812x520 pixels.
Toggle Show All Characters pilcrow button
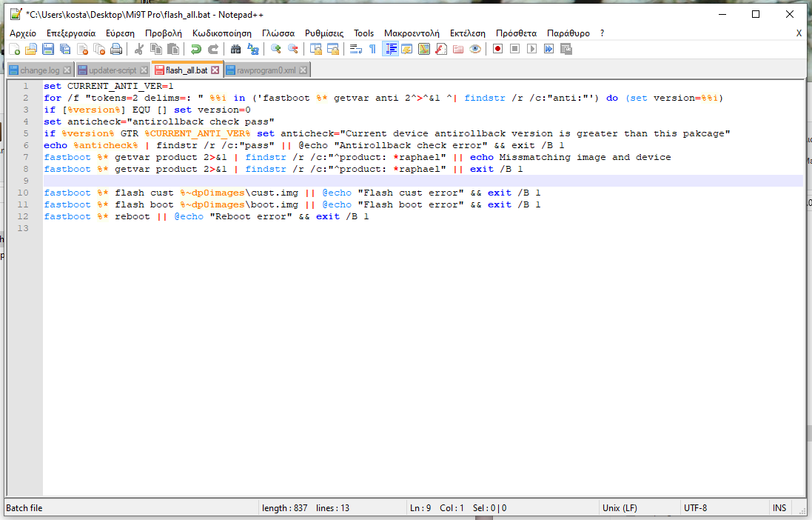click(x=372, y=50)
